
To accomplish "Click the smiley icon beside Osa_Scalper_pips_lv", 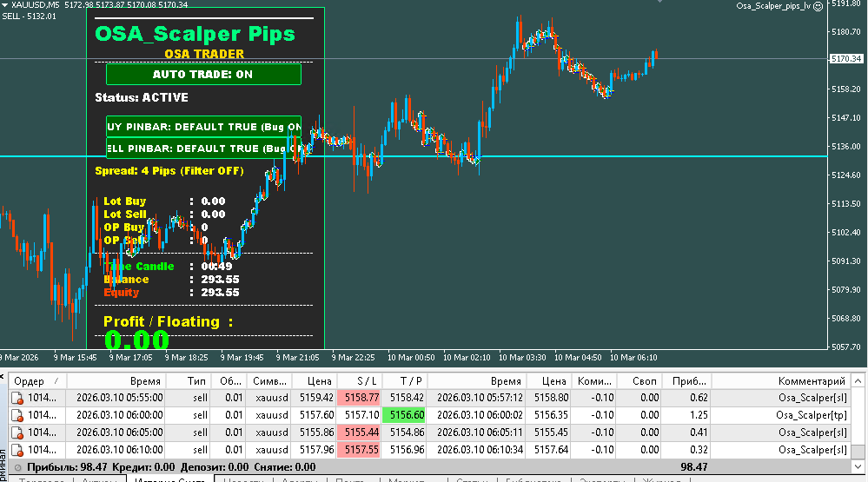I will pyautogui.click(x=818, y=6).
